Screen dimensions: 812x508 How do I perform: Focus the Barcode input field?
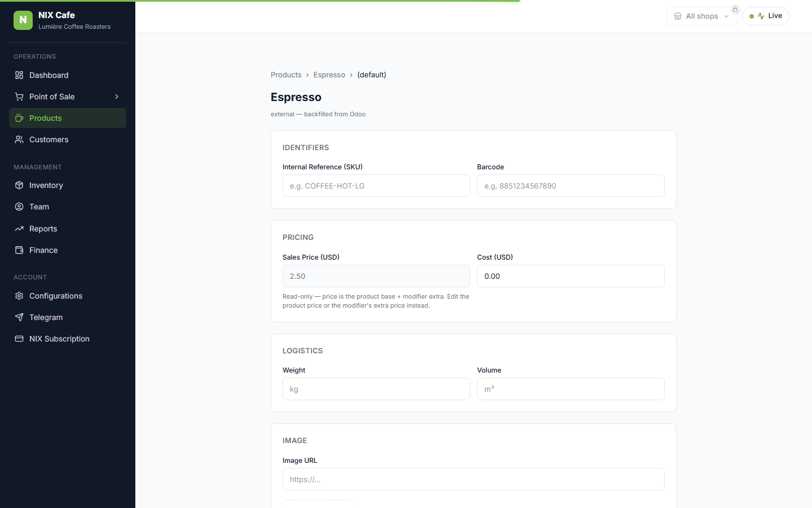click(x=571, y=186)
